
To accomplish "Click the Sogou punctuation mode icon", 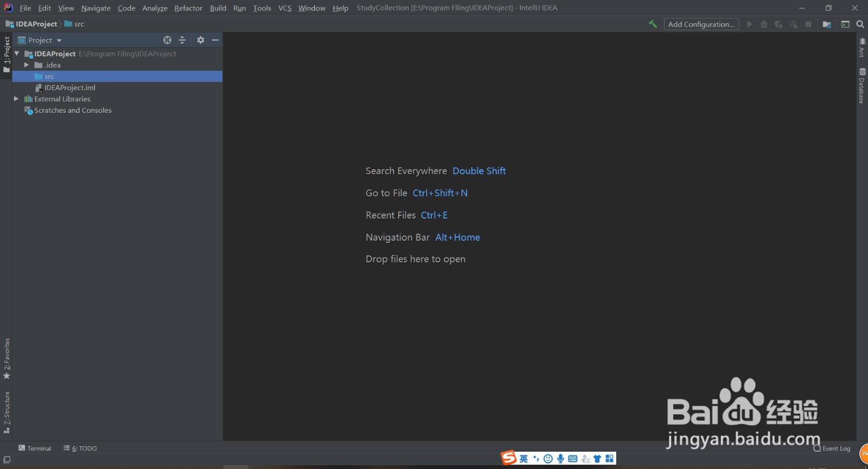I will coord(536,459).
